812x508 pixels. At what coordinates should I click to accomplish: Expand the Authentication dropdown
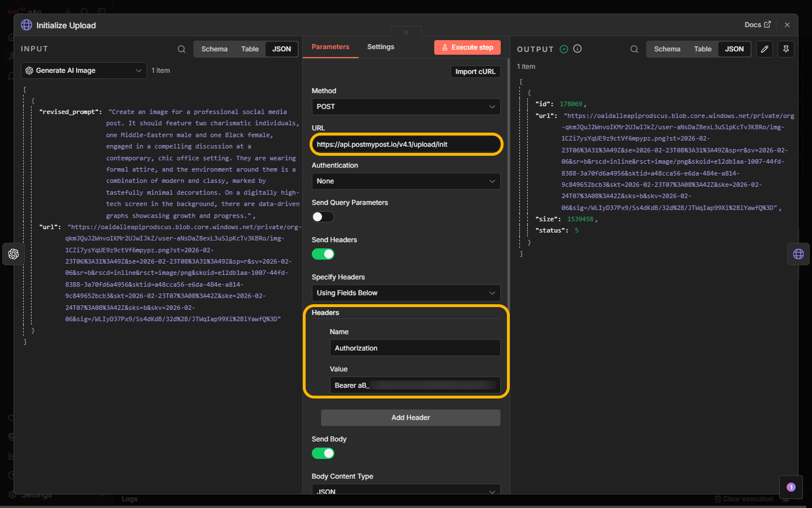(405, 181)
